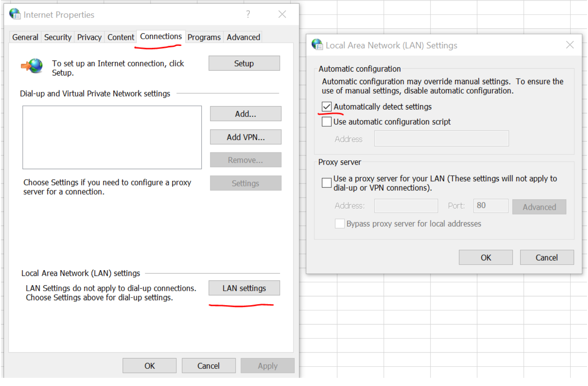This screenshot has height=386, width=588.
Task: Click the Internet Properties globe icon
Action: pos(14,14)
